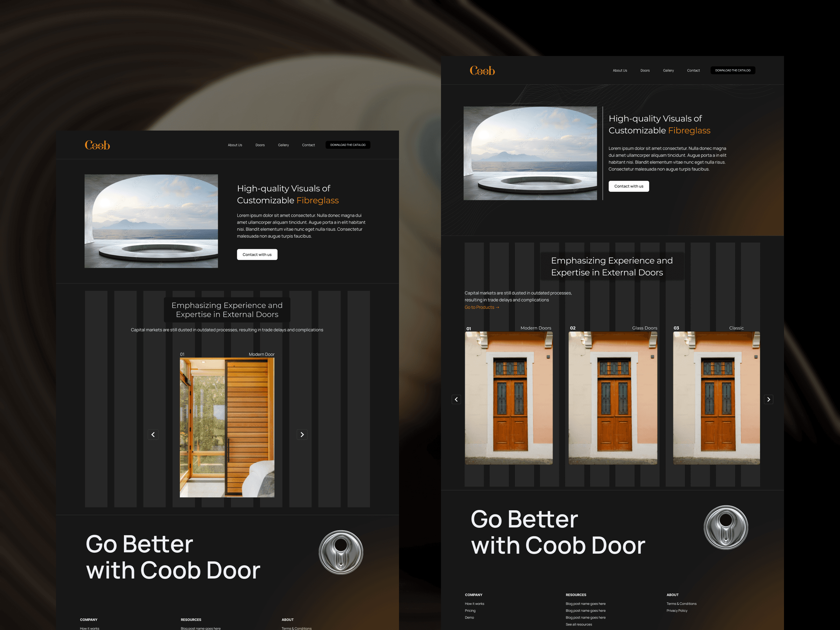Image resolution: width=840 pixels, height=630 pixels.
Task: Click the left chevron on right panel carousel
Action: (456, 398)
